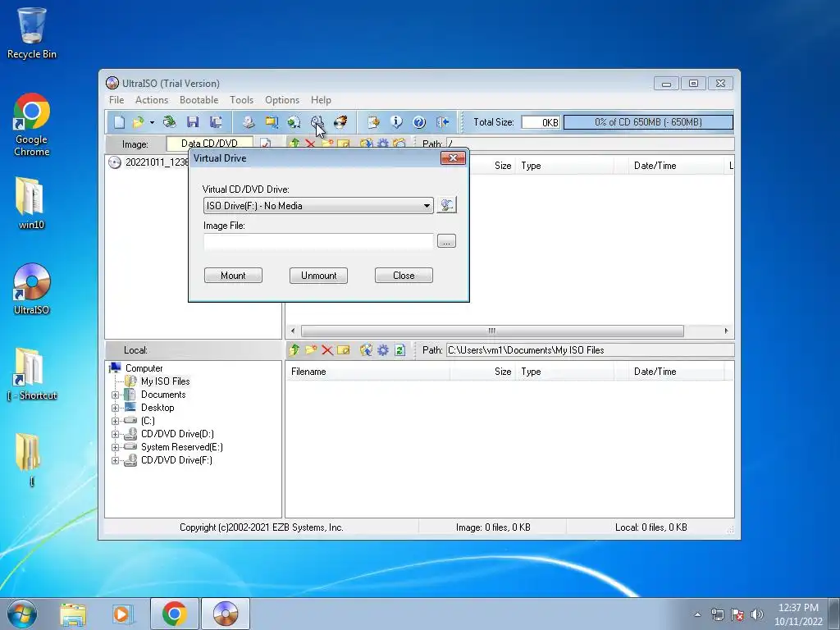Click the 0% of CD 650MB capacity bar
The height and width of the screenshot is (630, 840).
648,122
